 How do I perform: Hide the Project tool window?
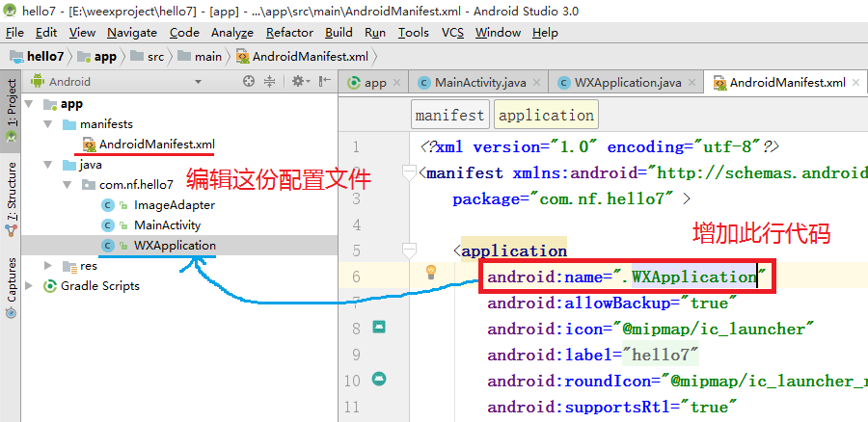coord(324,82)
